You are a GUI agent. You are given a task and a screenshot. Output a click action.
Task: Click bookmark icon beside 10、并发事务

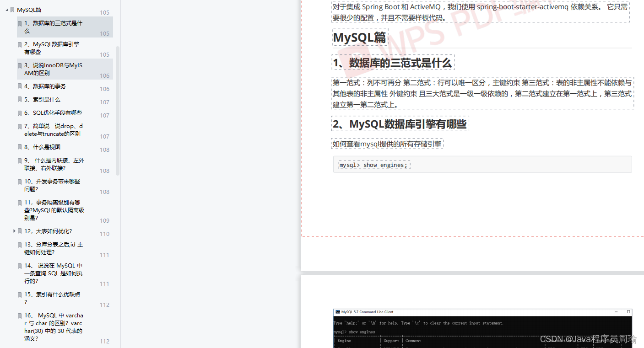click(x=20, y=182)
